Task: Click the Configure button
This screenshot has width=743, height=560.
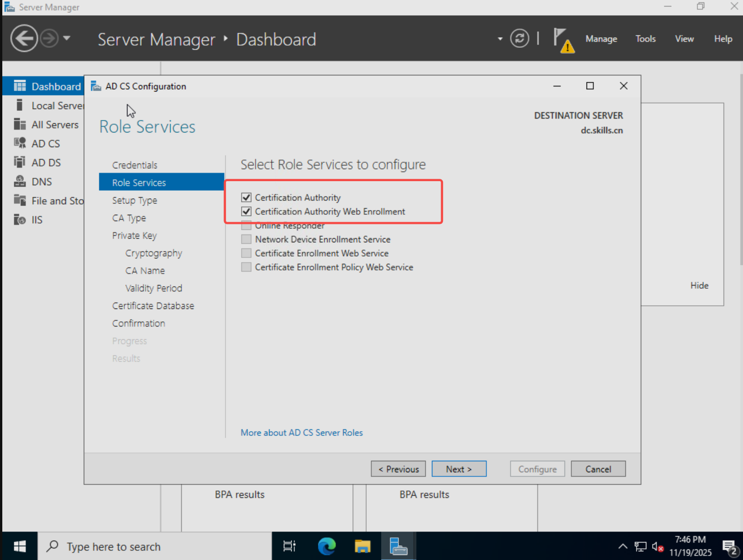Action: [x=537, y=469]
